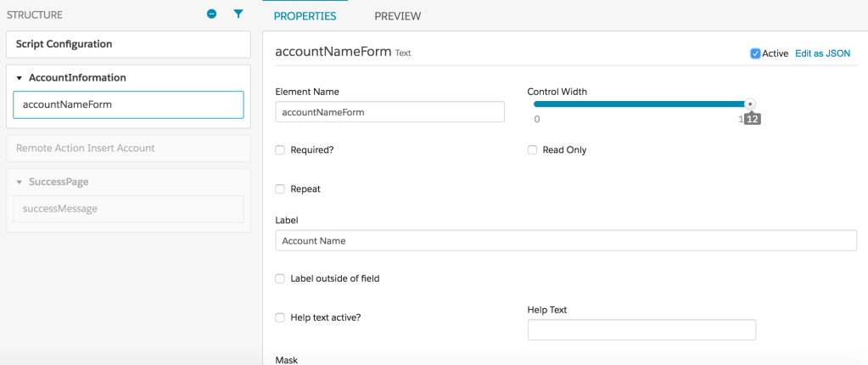The height and width of the screenshot is (365, 868).
Task: Expand the SuccessPage step arrow
Action: pyautogui.click(x=19, y=182)
